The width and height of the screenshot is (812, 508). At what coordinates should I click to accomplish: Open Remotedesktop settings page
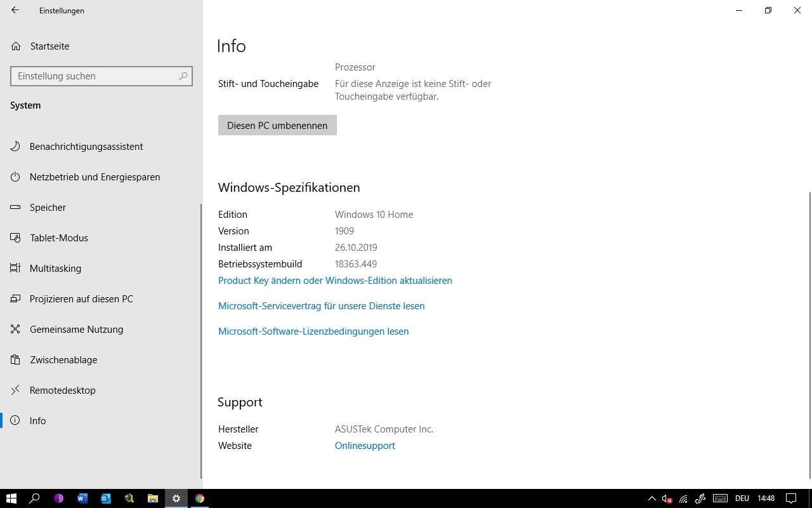point(101,391)
